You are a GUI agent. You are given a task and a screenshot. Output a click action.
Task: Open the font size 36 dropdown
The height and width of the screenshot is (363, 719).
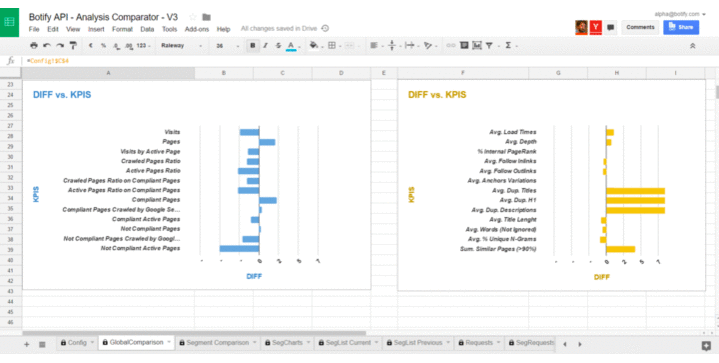point(228,46)
